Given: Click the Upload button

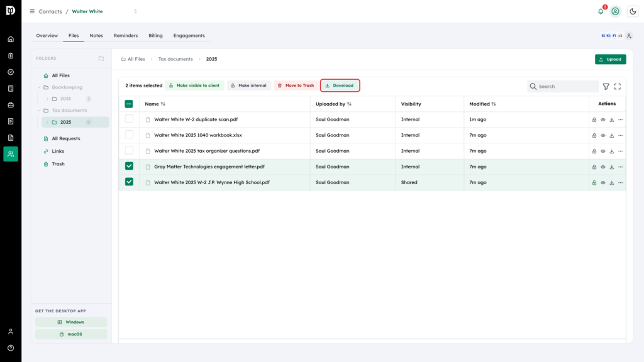Looking at the screenshot, I should pyautogui.click(x=610, y=60).
